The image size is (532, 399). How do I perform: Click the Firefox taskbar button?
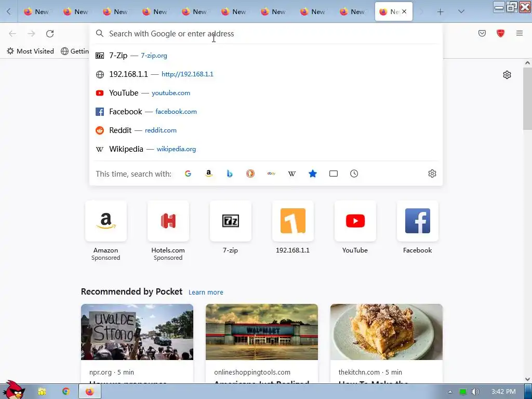coord(89,392)
